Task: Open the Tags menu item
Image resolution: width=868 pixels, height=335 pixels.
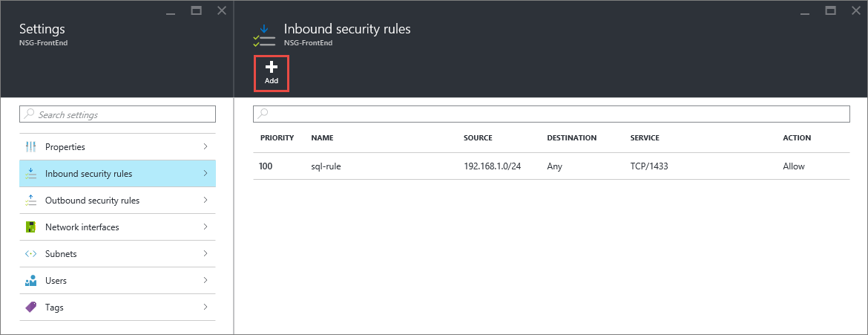Action: pos(117,307)
